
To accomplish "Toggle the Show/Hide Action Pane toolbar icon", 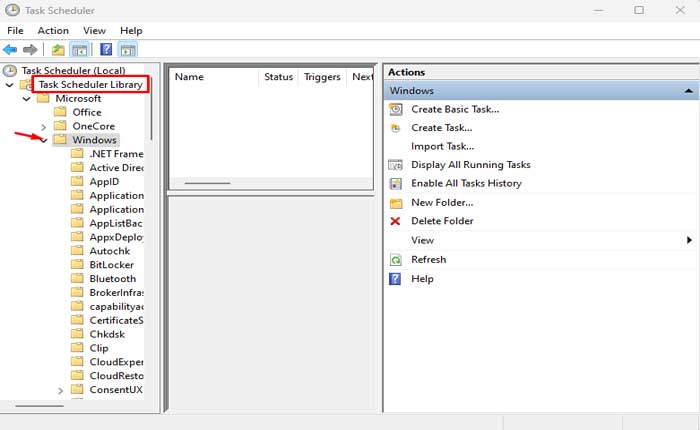I will [128, 50].
